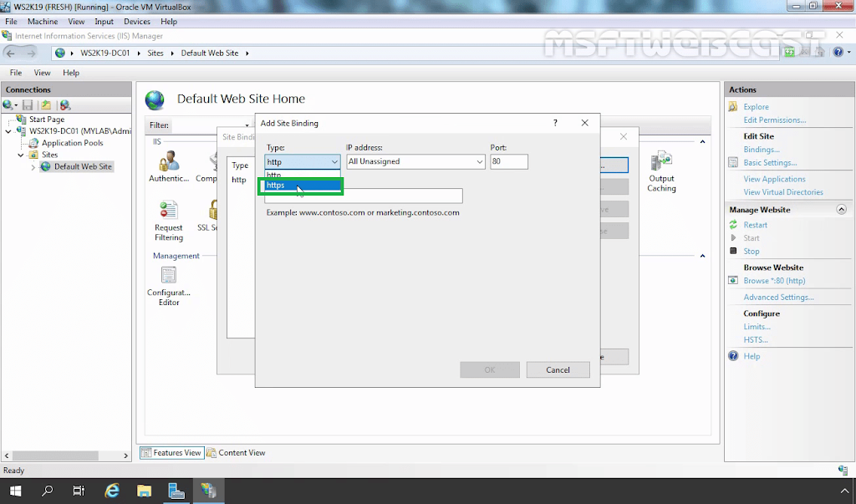
Task: Select Application Pools in the tree
Action: 73,143
